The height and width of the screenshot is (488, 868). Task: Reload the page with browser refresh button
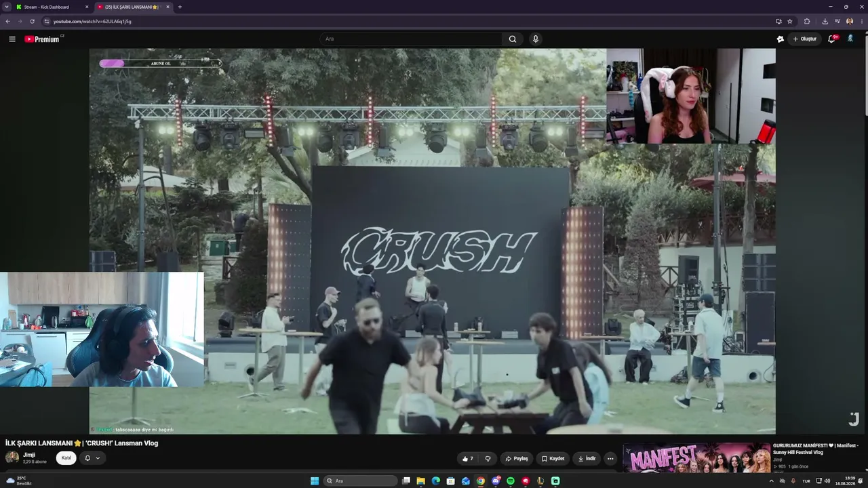[32, 21]
